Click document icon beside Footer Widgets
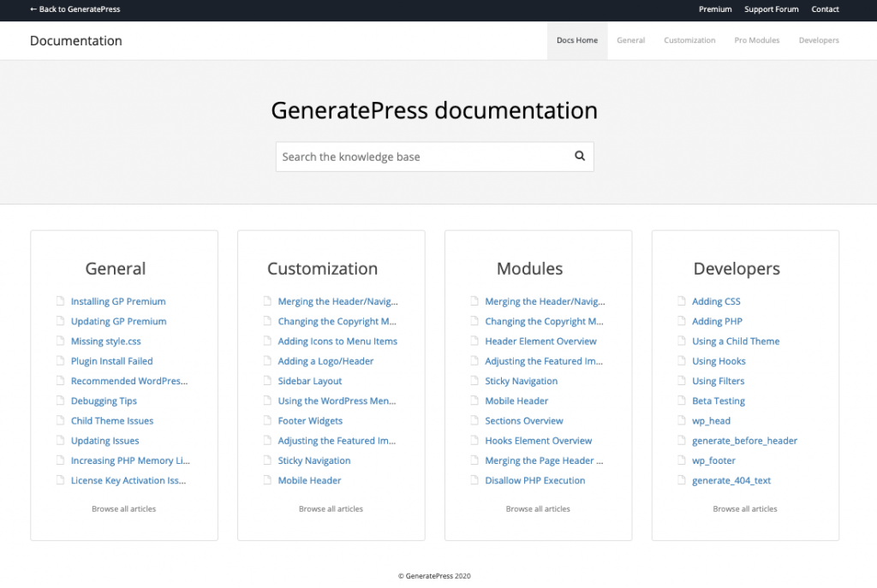Viewport: 877px width, 588px height. click(x=267, y=420)
